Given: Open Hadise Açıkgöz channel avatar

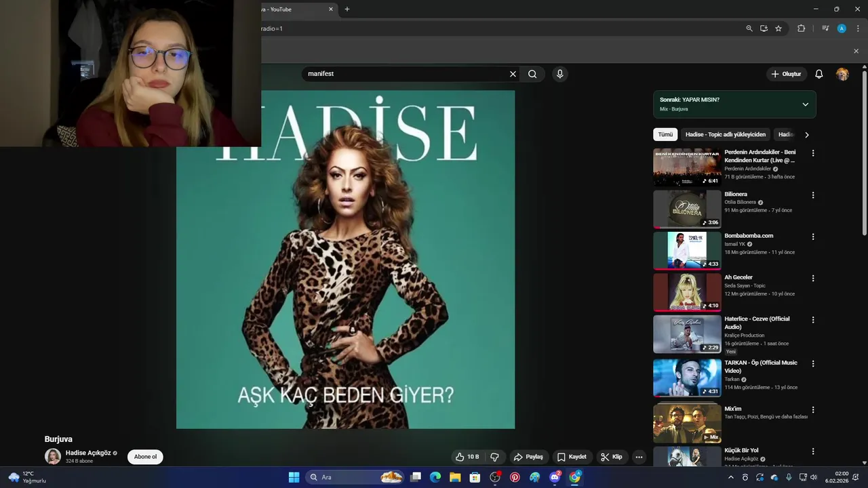Looking at the screenshot, I should [x=53, y=457].
